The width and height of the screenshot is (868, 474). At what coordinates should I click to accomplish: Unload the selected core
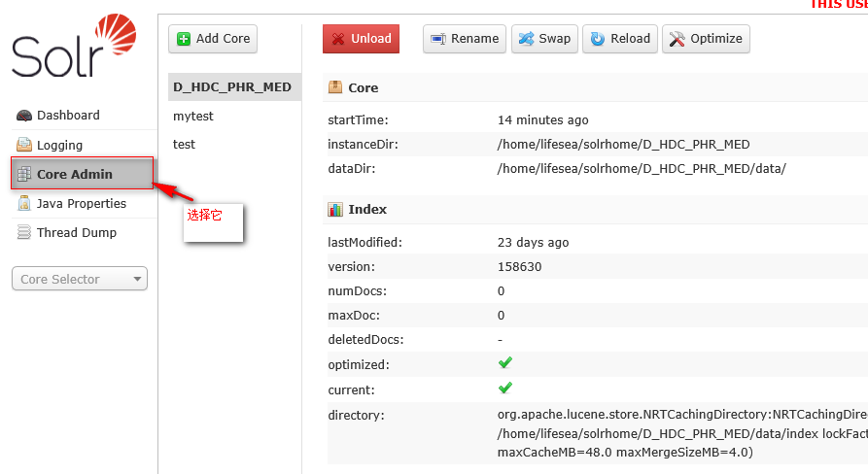pyautogui.click(x=361, y=39)
